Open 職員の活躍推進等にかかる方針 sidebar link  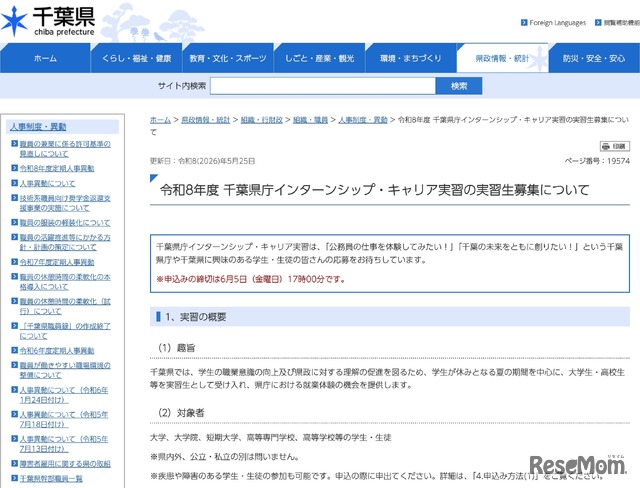pyautogui.click(x=65, y=242)
